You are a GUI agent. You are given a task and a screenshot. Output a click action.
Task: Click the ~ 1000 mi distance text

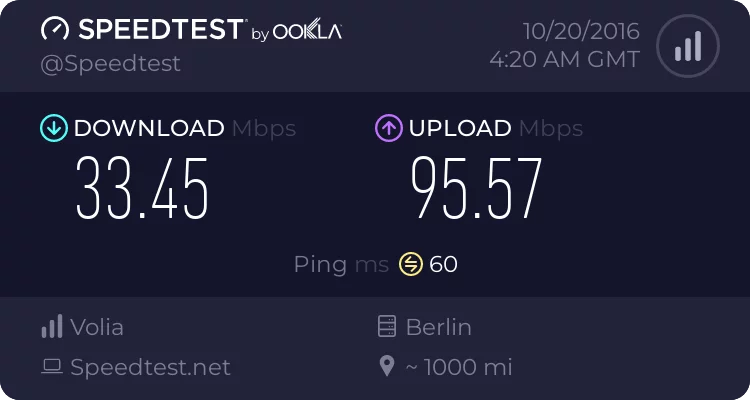458,367
